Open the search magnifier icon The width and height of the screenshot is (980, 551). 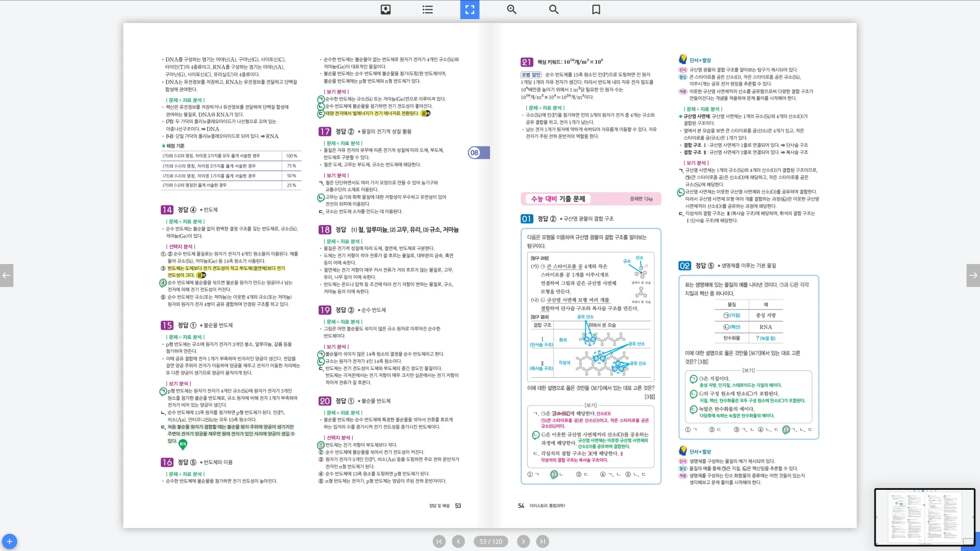click(554, 9)
